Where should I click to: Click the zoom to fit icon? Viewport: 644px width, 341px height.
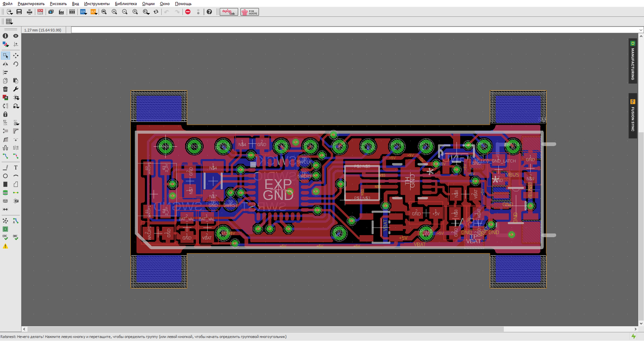[104, 12]
